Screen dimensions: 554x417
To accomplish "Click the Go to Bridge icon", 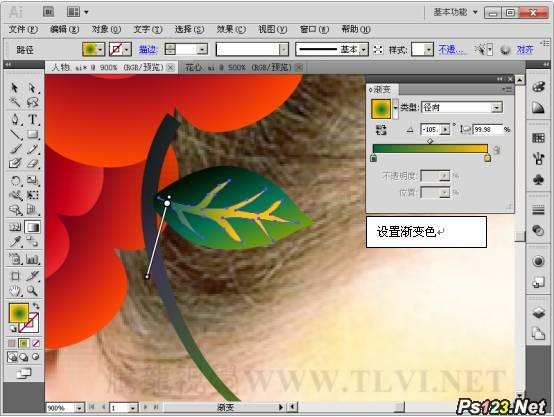I will pyautogui.click(x=48, y=12).
